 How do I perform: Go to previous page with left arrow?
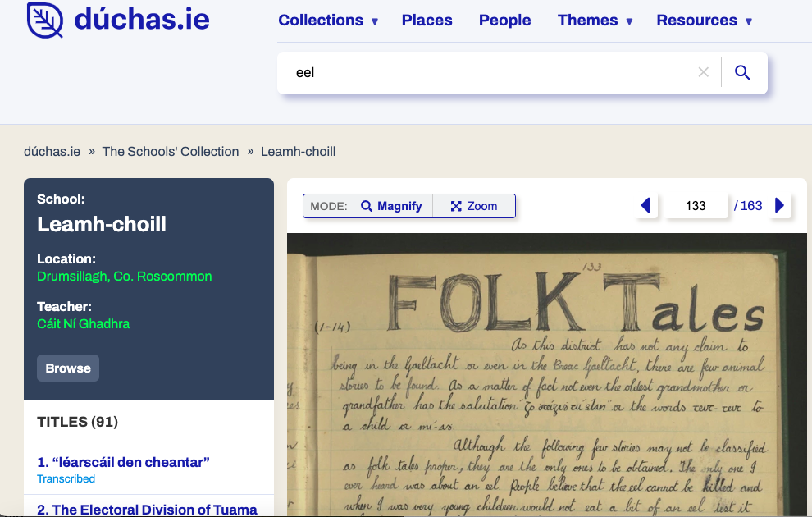coord(645,206)
